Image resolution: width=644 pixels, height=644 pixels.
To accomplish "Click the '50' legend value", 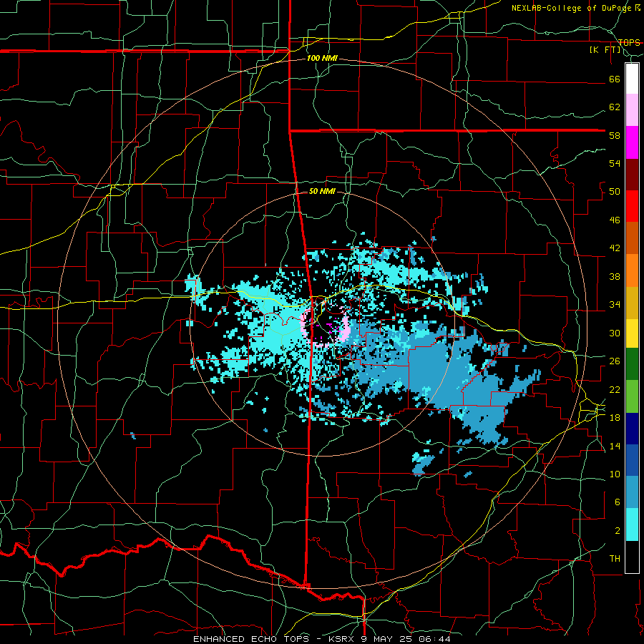I will (615, 192).
